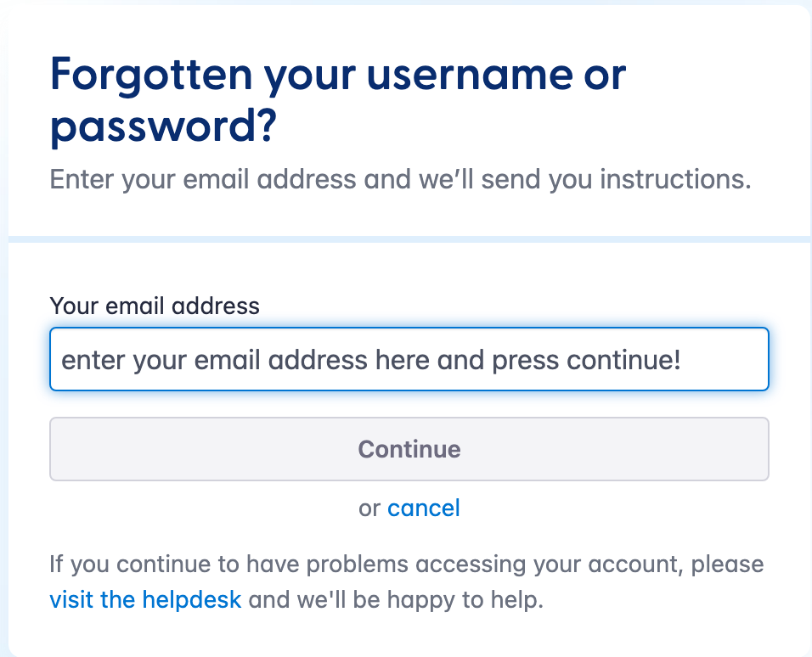Click the cancel link

pos(423,508)
